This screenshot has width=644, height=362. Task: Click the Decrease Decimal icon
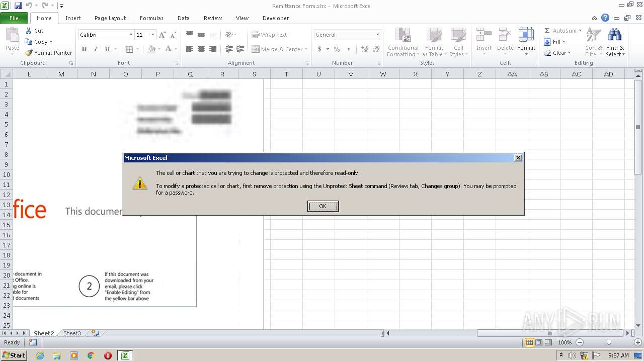[377, 49]
